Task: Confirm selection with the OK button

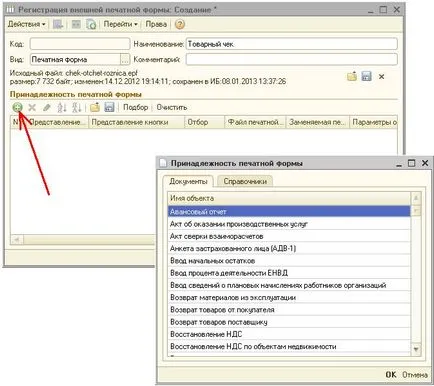Action: [x=391, y=375]
